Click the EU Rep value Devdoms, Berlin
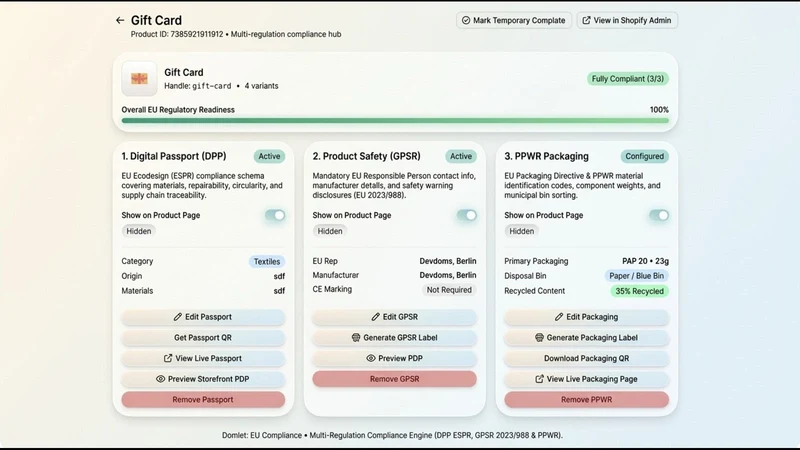The height and width of the screenshot is (450, 800). pyautogui.click(x=448, y=261)
